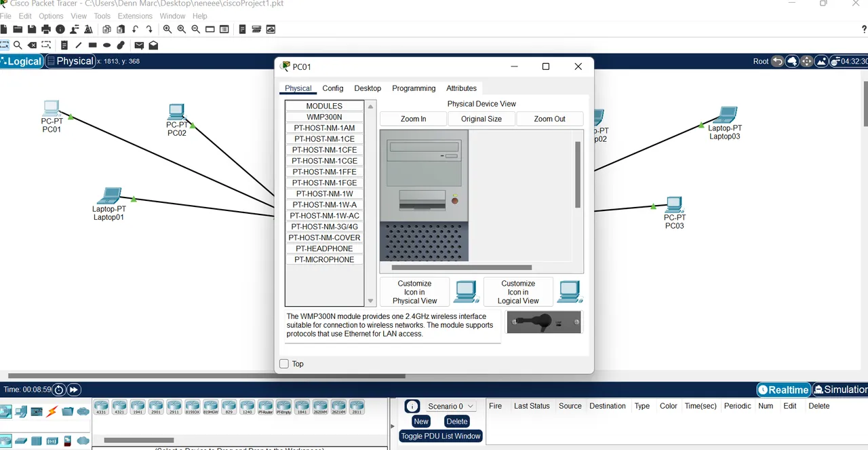Click the Zoom Out magnifier toolbar icon
Screen dimensions: 868x450
[196, 29]
